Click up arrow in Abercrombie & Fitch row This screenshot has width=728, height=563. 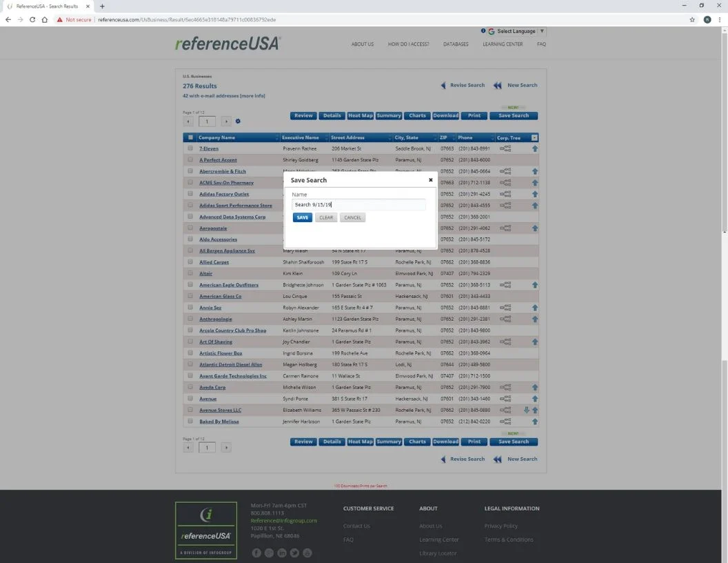point(535,171)
